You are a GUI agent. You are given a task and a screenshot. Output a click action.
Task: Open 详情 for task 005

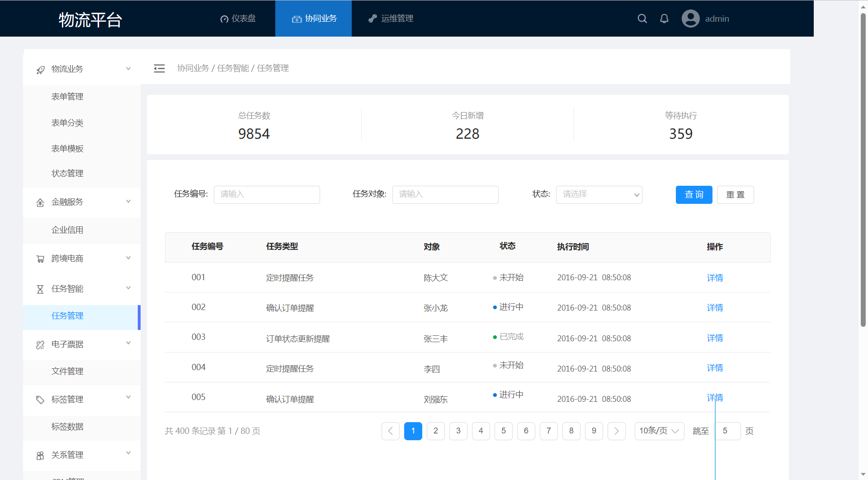(x=715, y=398)
